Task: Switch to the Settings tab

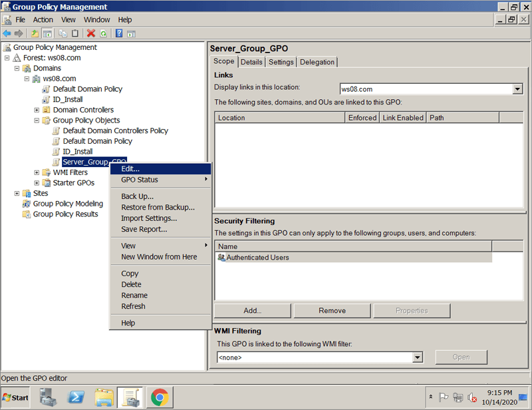Action: [x=281, y=62]
